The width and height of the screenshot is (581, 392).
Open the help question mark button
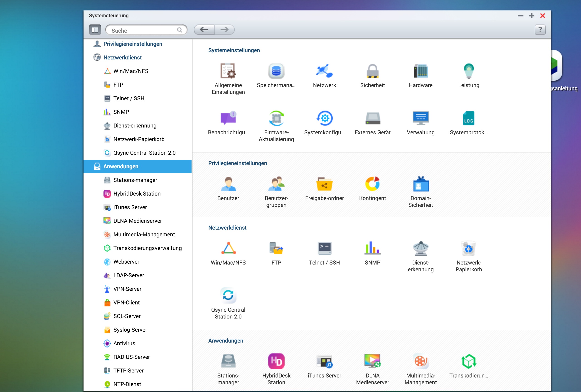[540, 30]
